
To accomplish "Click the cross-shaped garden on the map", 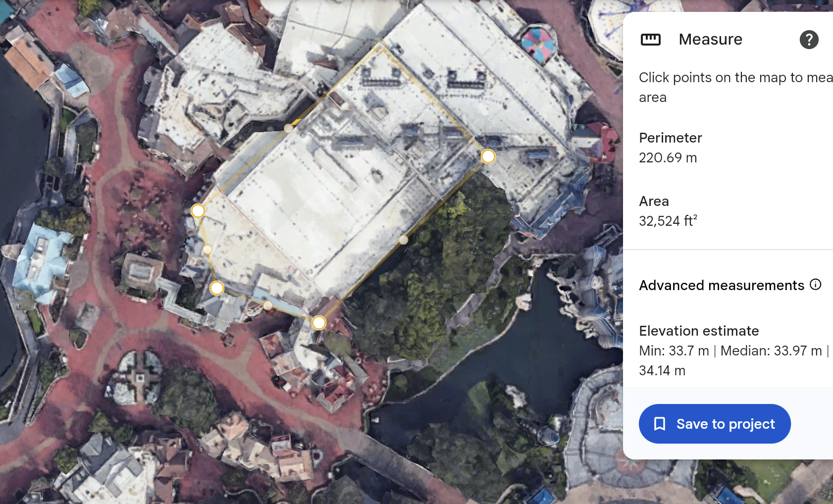I will pos(139,379).
